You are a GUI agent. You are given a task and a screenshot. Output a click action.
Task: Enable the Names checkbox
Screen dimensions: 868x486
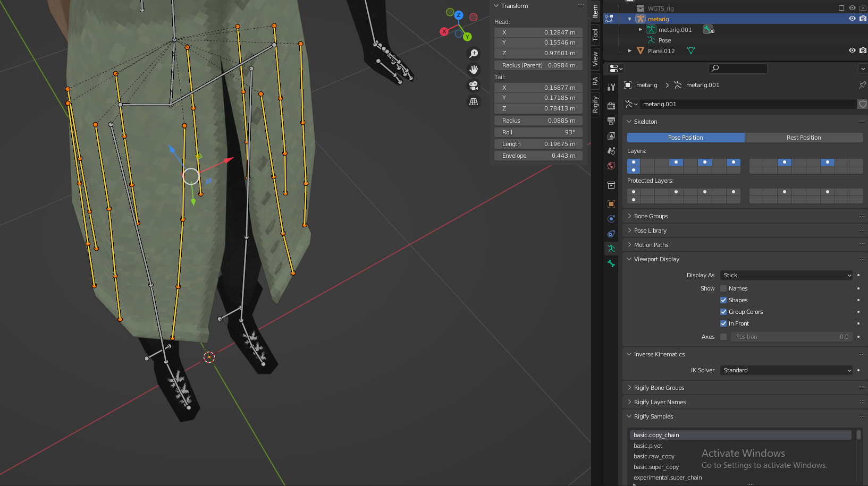click(723, 288)
